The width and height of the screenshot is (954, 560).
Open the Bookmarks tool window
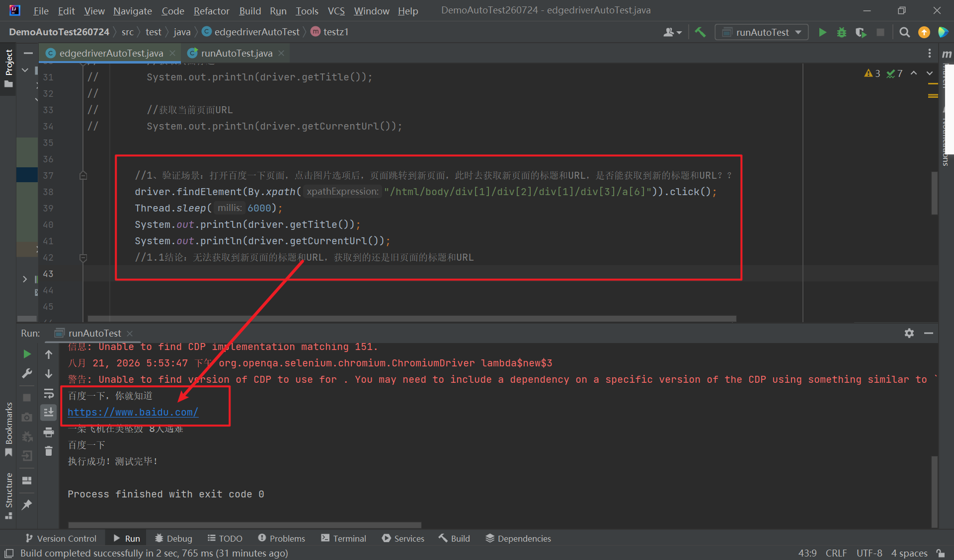click(x=8, y=429)
